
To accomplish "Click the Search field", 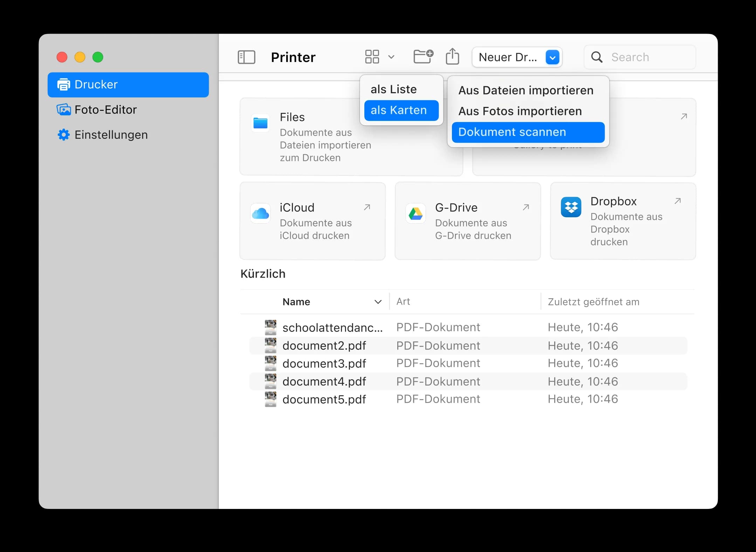I will click(640, 57).
